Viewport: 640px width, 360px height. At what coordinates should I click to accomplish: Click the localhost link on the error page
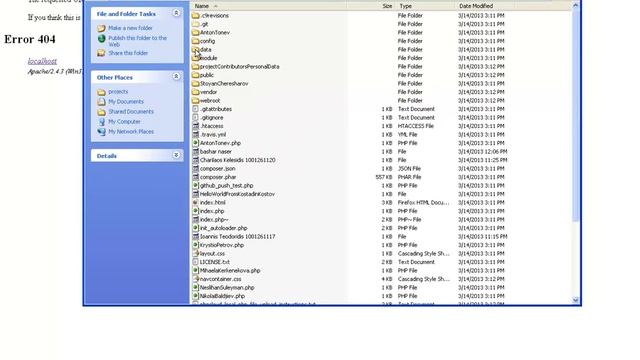[42, 61]
